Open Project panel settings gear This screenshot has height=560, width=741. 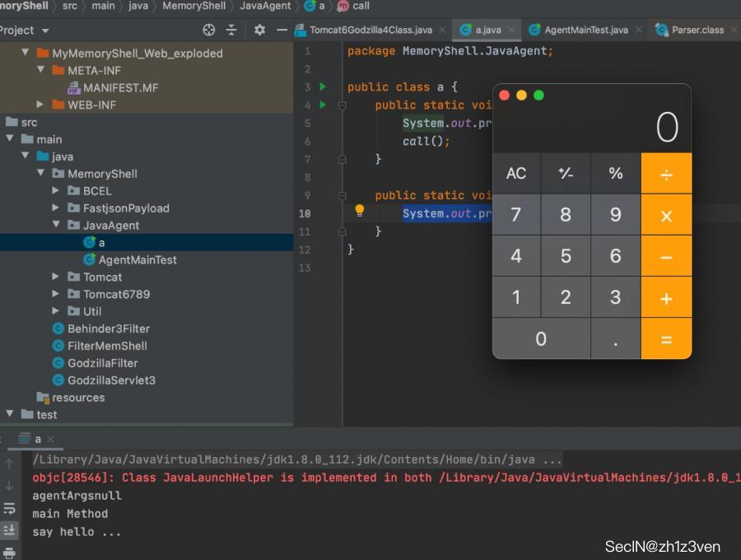[259, 30]
